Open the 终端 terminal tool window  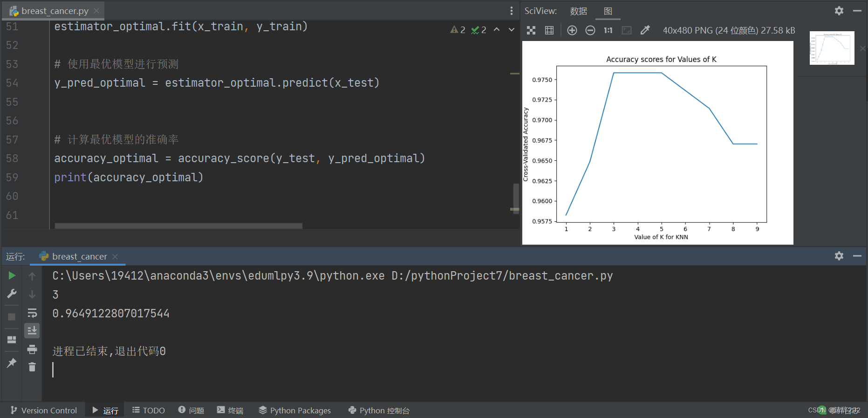230,411
